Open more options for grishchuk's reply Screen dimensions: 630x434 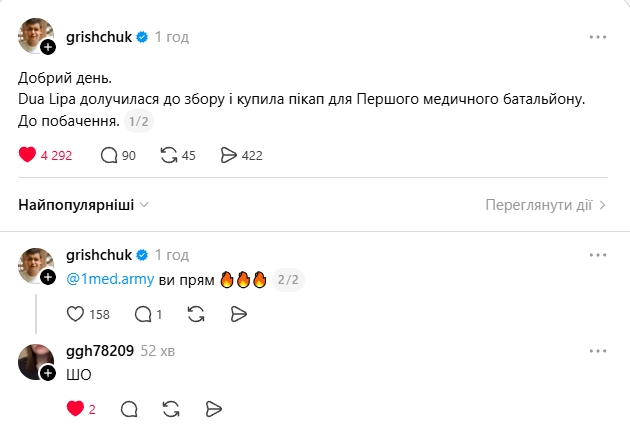pyautogui.click(x=598, y=255)
